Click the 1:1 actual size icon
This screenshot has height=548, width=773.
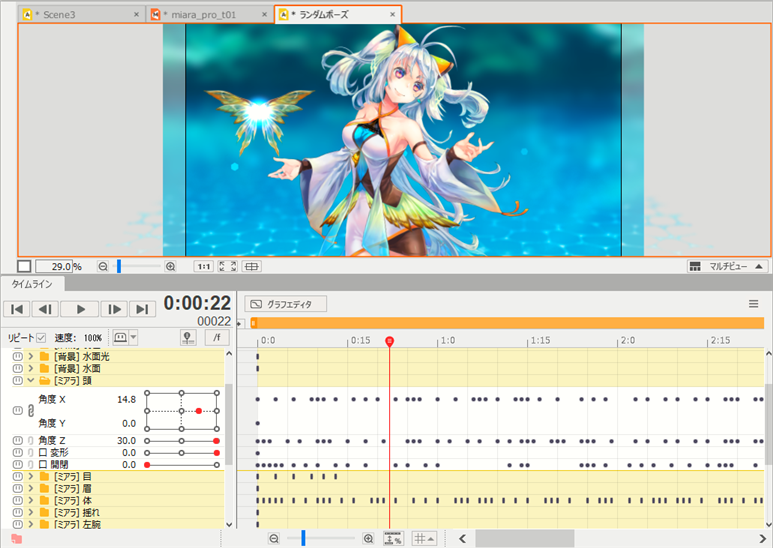click(x=203, y=267)
